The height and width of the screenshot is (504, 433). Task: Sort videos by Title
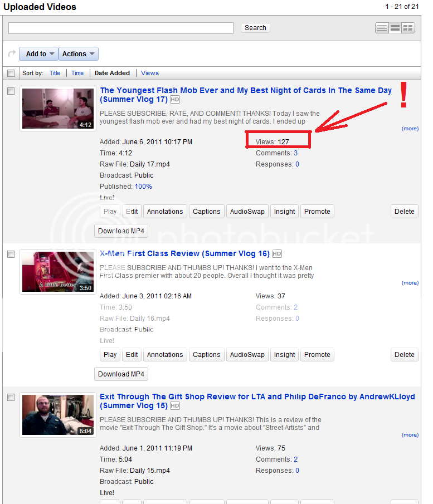(55, 73)
